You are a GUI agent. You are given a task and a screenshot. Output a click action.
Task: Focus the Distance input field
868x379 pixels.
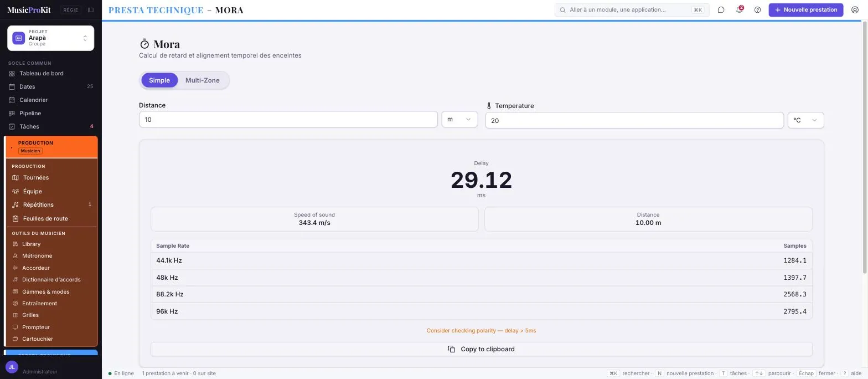pos(288,119)
